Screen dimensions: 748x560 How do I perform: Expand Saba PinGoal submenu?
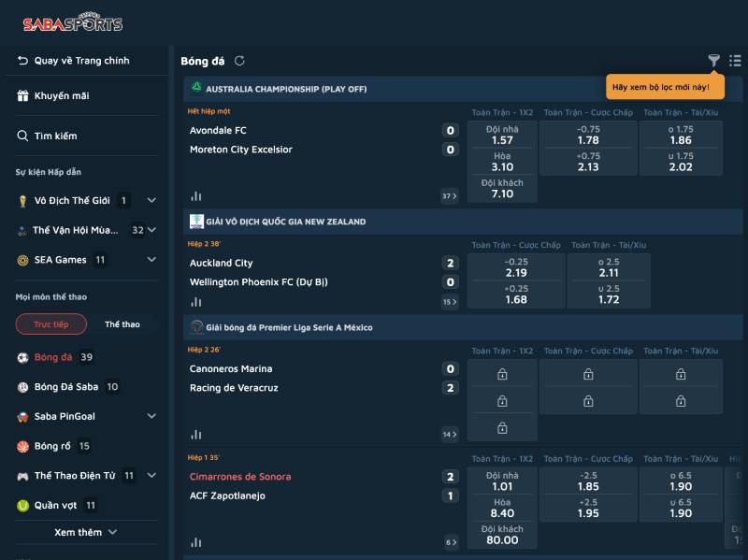pos(151,416)
